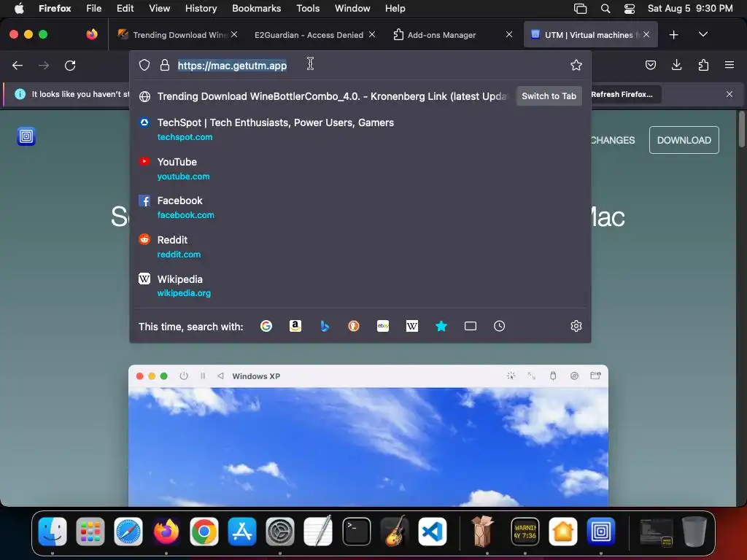Open the Tools menu
This screenshot has height=560, width=747.
308,9
